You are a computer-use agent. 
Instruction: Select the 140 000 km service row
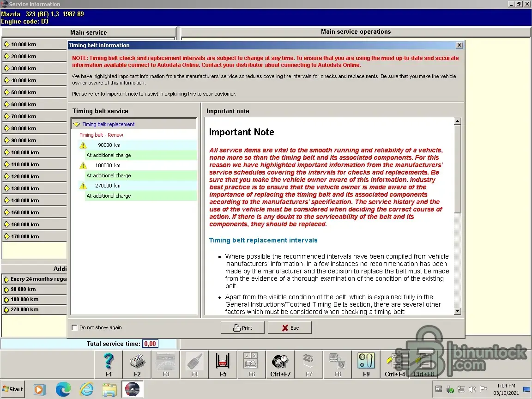(35, 200)
